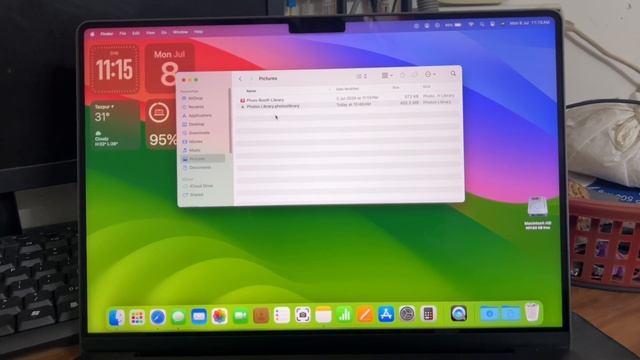The width and height of the screenshot is (640, 360).
Task: Open FaceTime from the Dock
Action: pos(240,316)
